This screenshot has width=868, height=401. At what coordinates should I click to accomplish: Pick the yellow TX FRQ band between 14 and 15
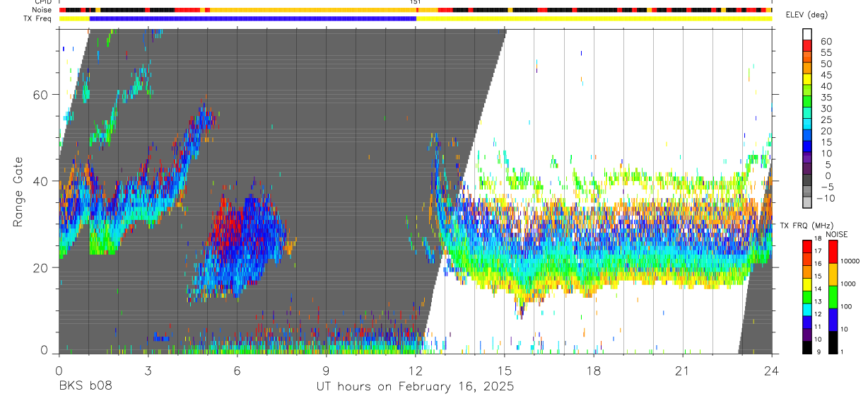pyautogui.click(x=807, y=284)
